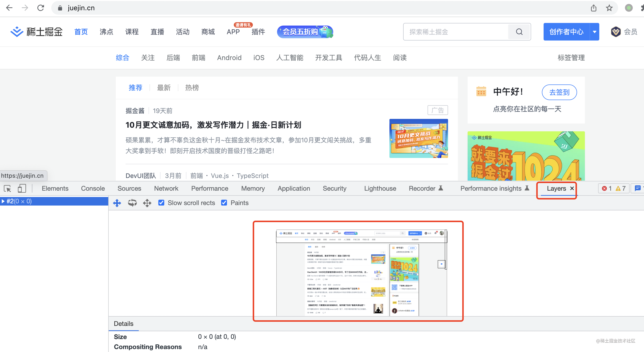Click the search magnifier icon
The height and width of the screenshot is (352, 644).
point(519,32)
